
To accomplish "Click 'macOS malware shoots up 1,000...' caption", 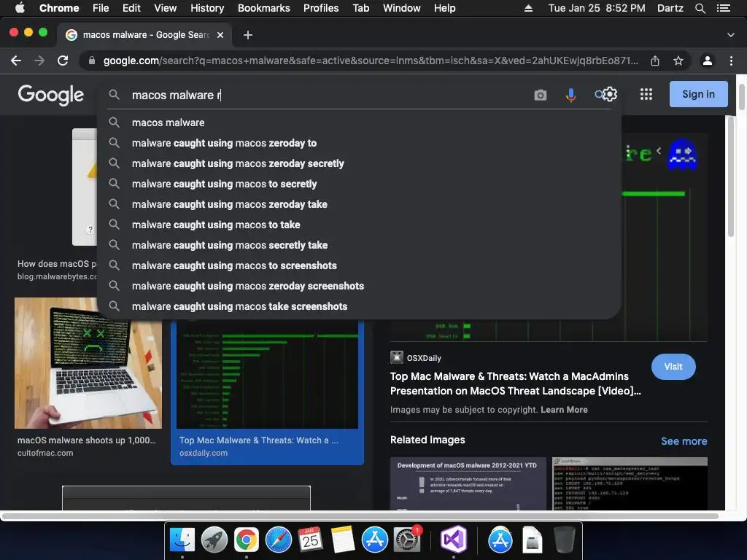I will click(86, 440).
